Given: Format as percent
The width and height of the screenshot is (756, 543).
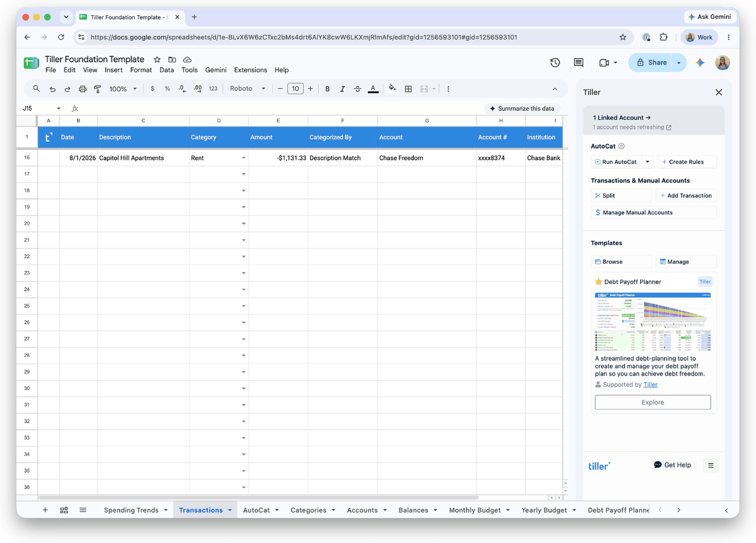Looking at the screenshot, I should (x=167, y=89).
